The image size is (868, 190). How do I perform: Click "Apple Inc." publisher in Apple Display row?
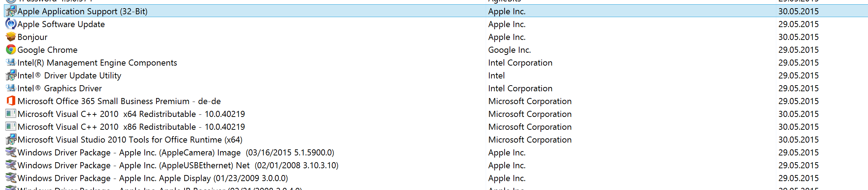click(507, 178)
